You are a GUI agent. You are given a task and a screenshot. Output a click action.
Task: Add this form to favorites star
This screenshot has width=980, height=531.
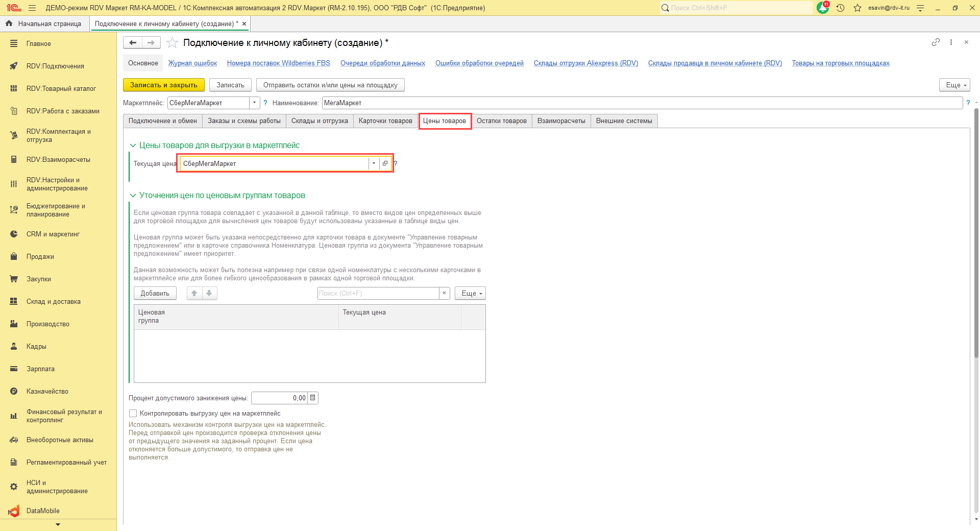pyautogui.click(x=173, y=43)
